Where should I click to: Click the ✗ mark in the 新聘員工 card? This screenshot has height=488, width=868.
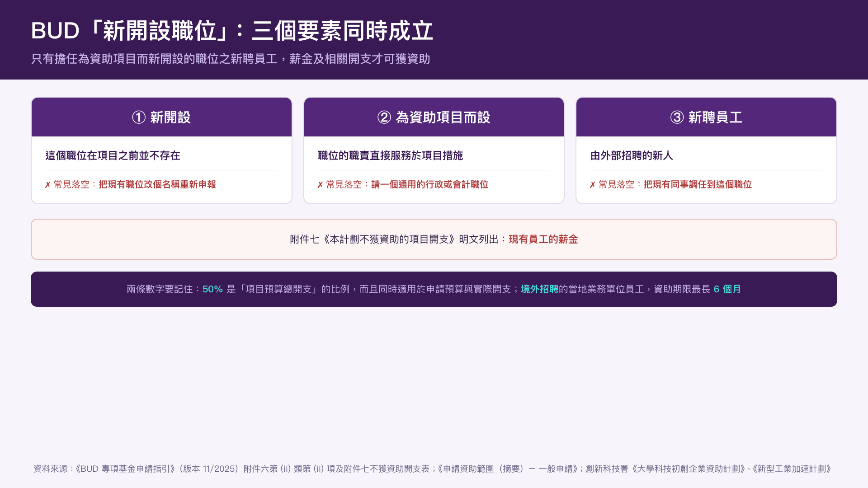point(593,185)
